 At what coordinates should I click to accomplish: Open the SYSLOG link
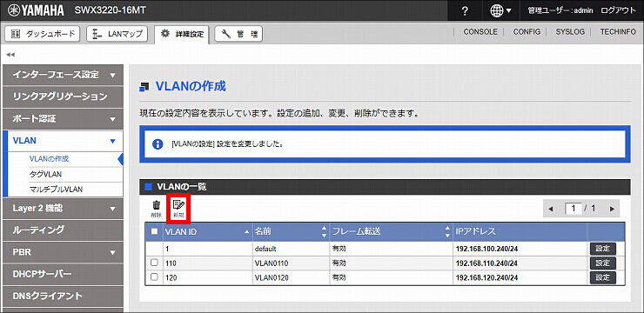pos(570,31)
